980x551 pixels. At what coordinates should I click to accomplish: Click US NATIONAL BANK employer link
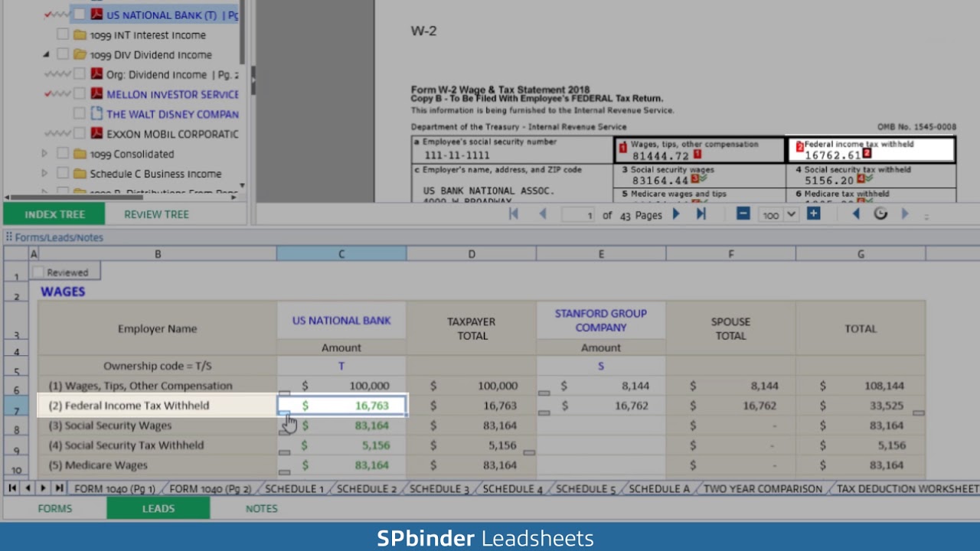[x=341, y=321]
